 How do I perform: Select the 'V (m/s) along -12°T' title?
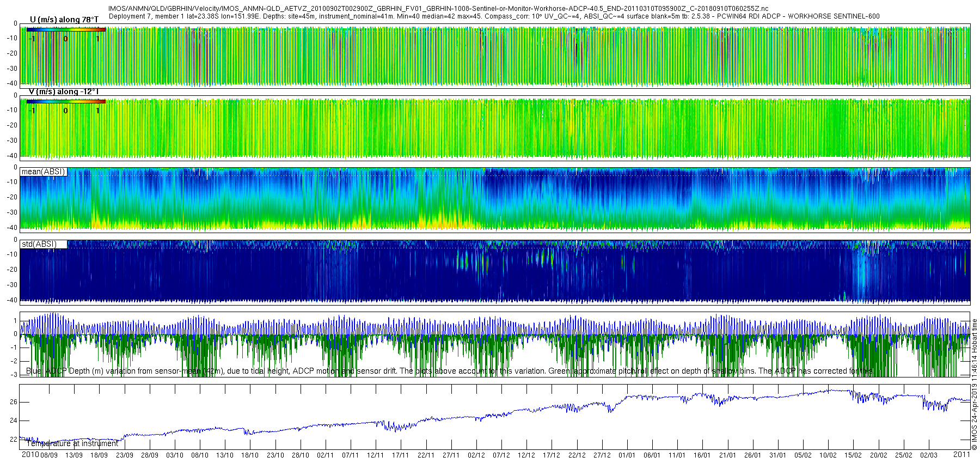pyautogui.click(x=64, y=92)
